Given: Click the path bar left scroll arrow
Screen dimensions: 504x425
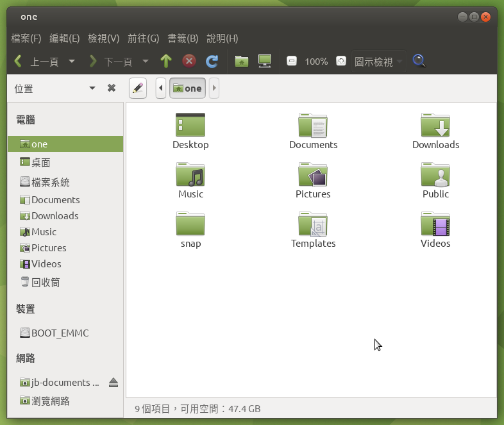Looking at the screenshot, I should [161, 88].
